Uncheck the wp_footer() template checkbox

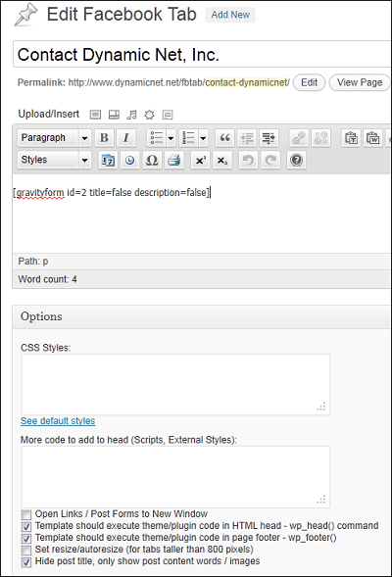[x=26, y=538]
